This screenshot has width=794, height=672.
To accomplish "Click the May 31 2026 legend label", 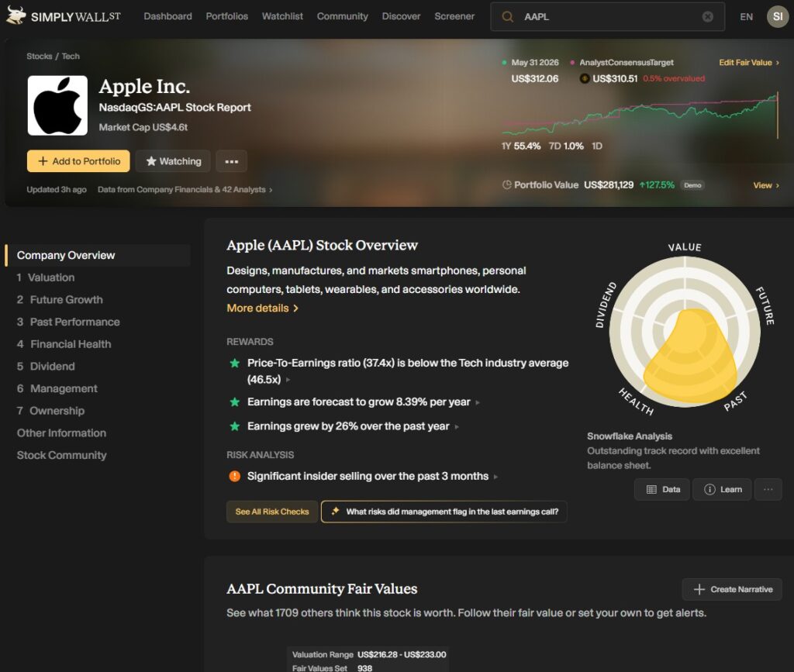I will pyautogui.click(x=535, y=63).
